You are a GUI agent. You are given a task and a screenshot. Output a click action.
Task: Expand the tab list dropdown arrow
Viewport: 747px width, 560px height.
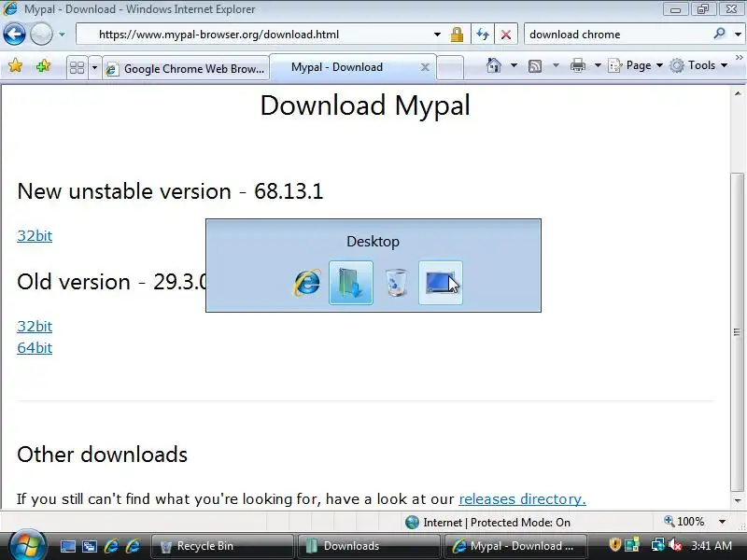point(94,67)
